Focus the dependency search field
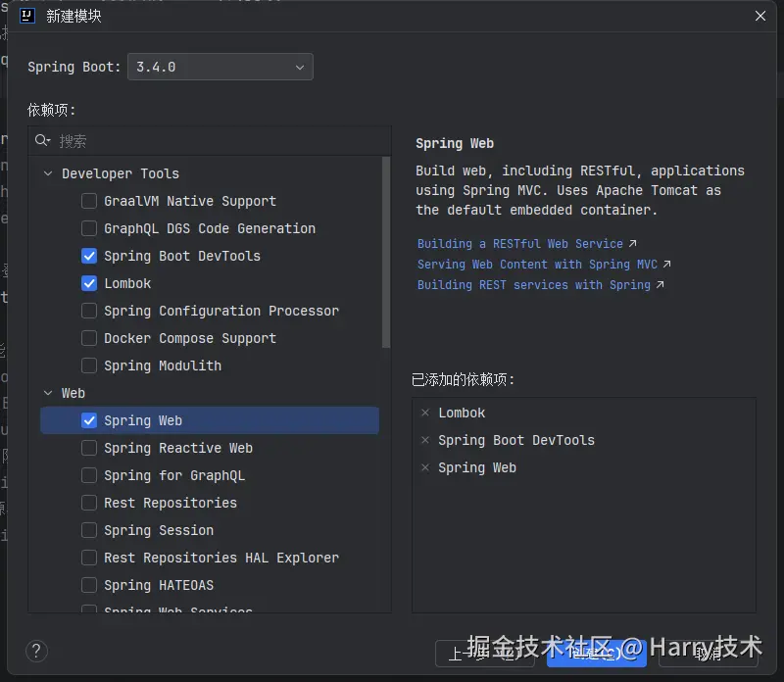Screen dimensions: 784x682 (x=216, y=141)
